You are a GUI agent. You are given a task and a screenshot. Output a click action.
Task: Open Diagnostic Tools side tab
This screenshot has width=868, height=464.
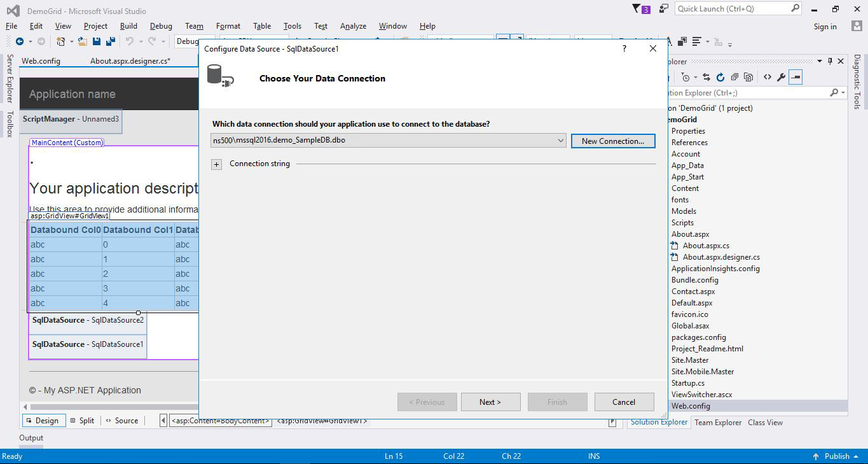[x=857, y=81]
